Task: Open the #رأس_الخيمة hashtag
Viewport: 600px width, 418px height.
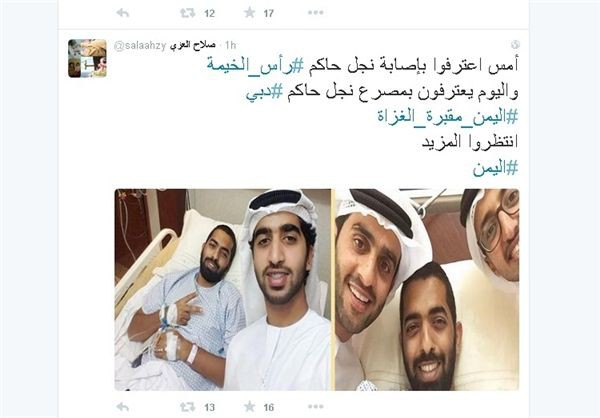Action: [255, 66]
